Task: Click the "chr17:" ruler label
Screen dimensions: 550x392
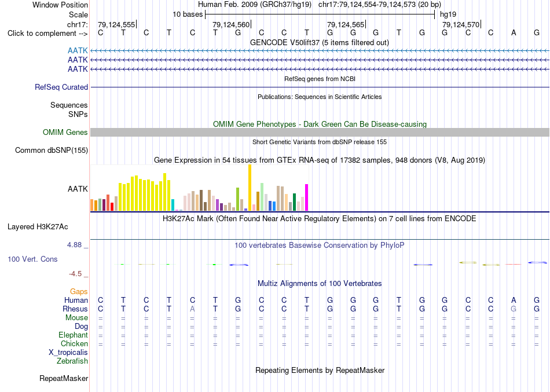Action: [78, 24]
